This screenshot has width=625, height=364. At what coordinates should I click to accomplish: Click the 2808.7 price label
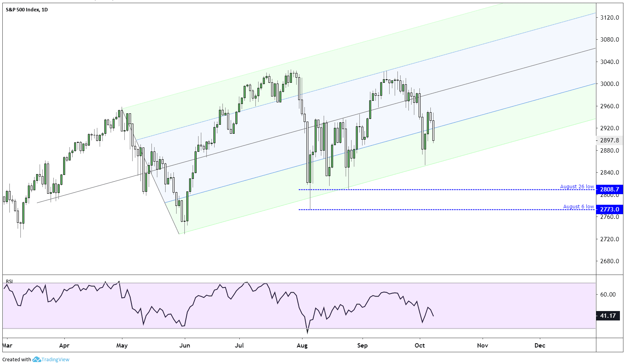(609, 189)
